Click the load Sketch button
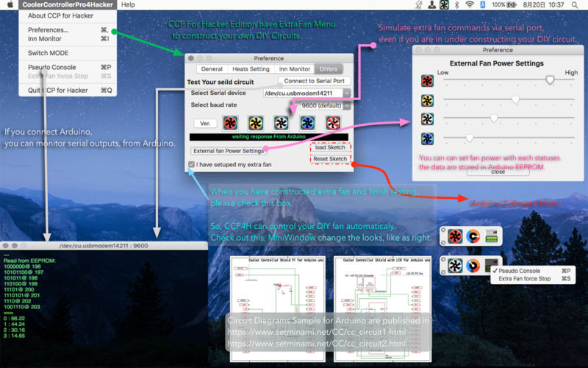 click(330, 148)
